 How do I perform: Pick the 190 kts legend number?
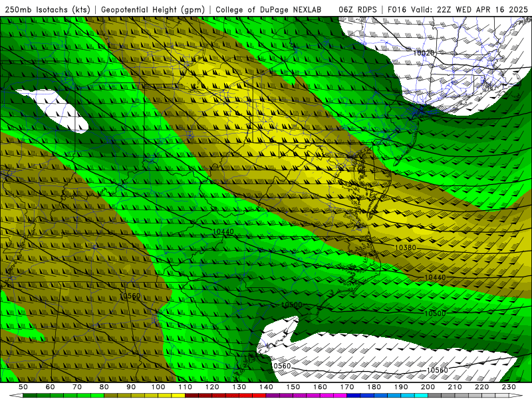(401, 387)
